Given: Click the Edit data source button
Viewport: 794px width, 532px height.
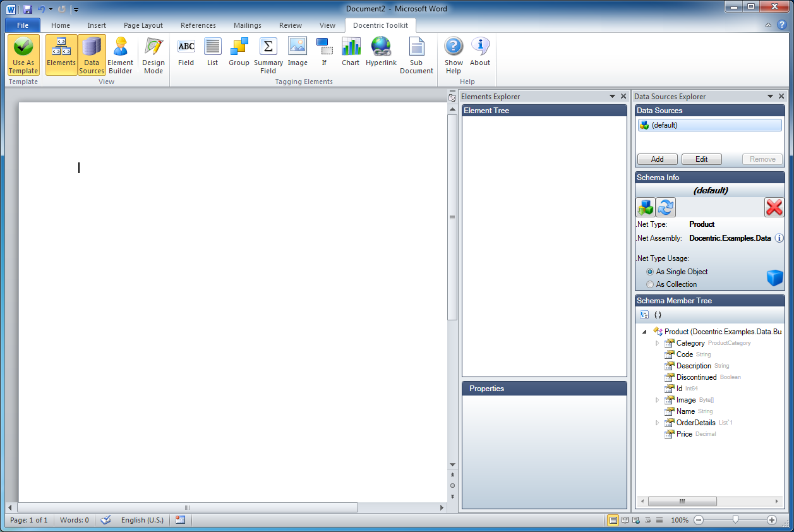Looking at the screenshot, I should (702, 159).
